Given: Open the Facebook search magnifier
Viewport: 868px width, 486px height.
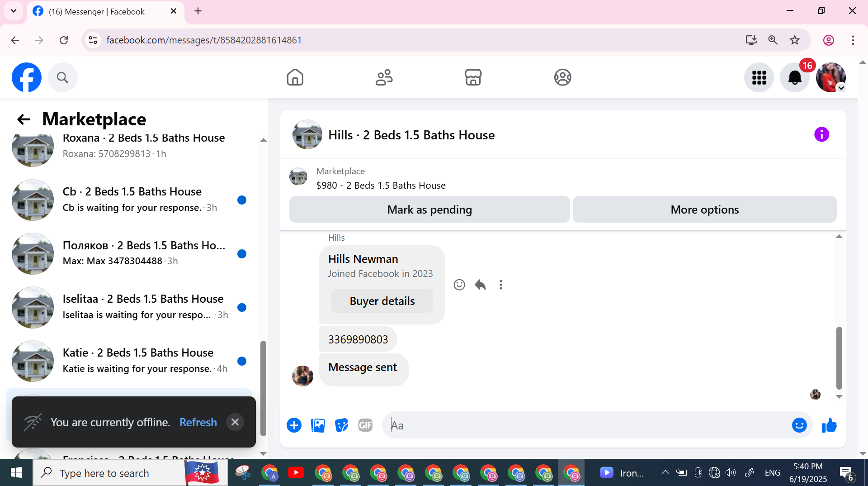Looking at the screenshot, I should click(x=62, y=77).
